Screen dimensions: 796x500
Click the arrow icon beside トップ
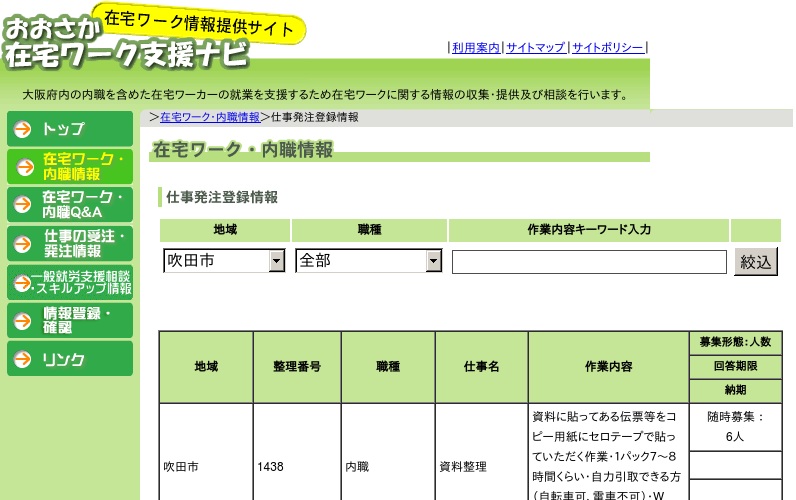click(x=22, y=129)
